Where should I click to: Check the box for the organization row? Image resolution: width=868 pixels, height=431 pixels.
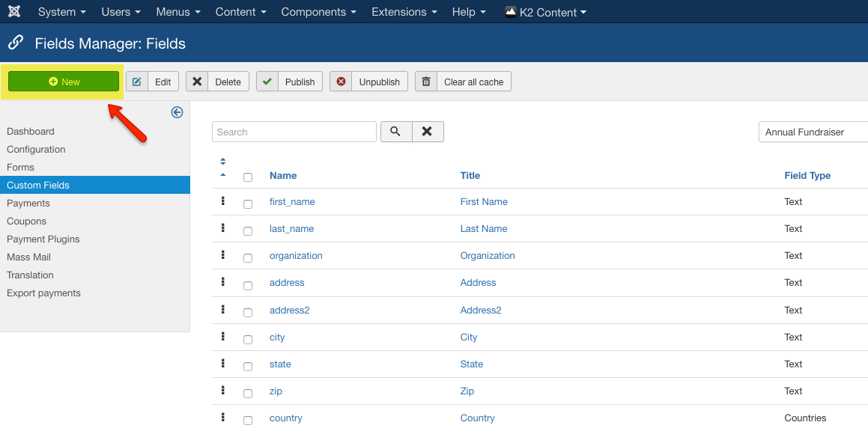pyautogui.click(x=248, y=257)
